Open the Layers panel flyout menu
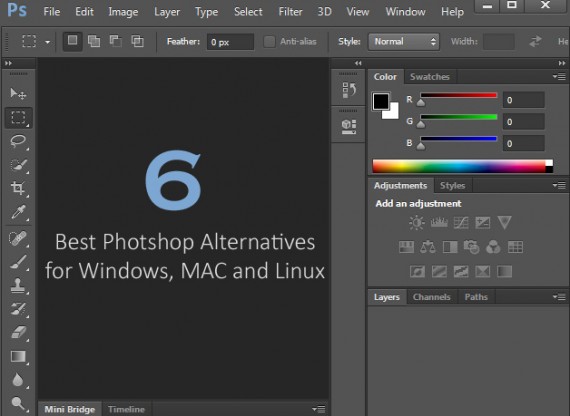The image size is (570, 416). tap(559, 297)
